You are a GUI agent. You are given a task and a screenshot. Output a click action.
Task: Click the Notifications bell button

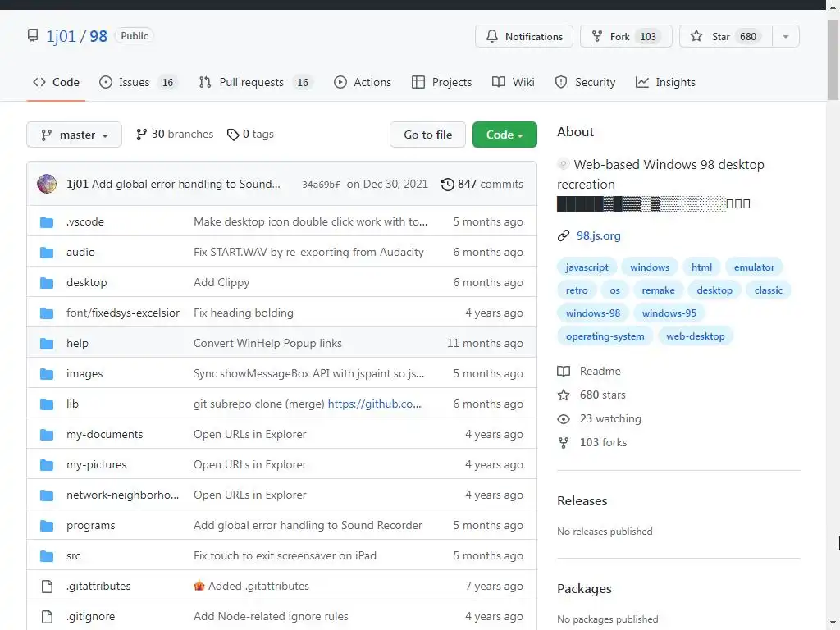pos(524,36)
